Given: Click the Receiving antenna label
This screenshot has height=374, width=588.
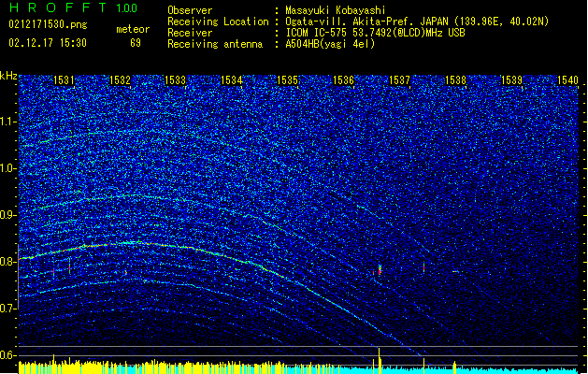Looking at the screenshot, I should pyautogui.click(x=215, y=44).
